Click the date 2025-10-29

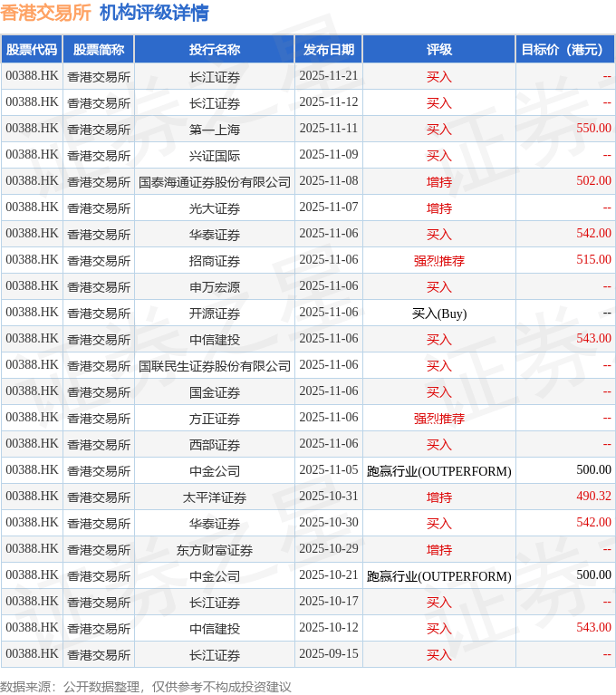click(x=329, y=548)
